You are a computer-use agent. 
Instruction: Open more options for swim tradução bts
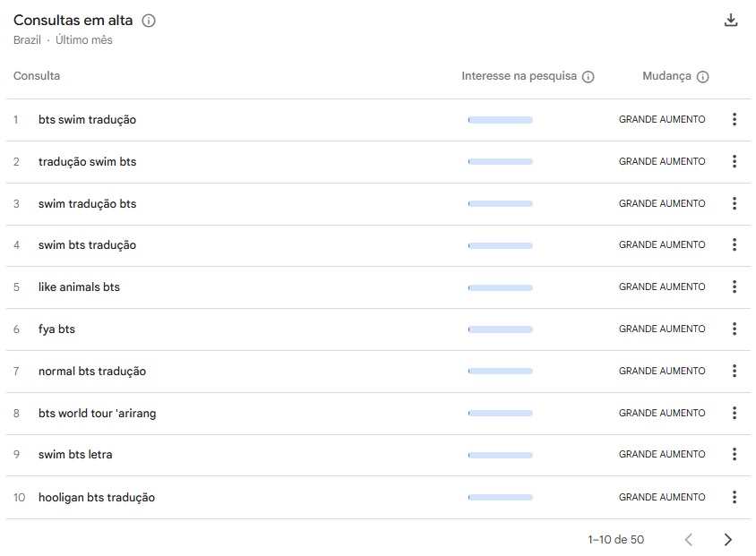tap(735, 203)
